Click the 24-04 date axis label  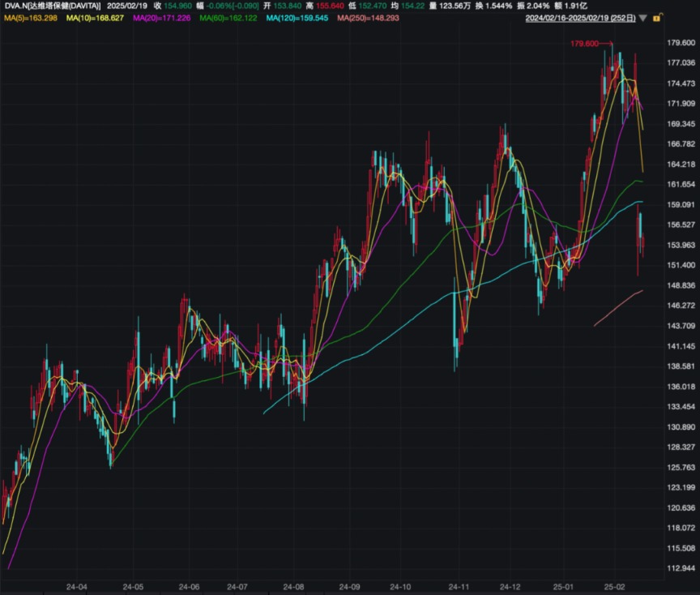coord(77,586)
